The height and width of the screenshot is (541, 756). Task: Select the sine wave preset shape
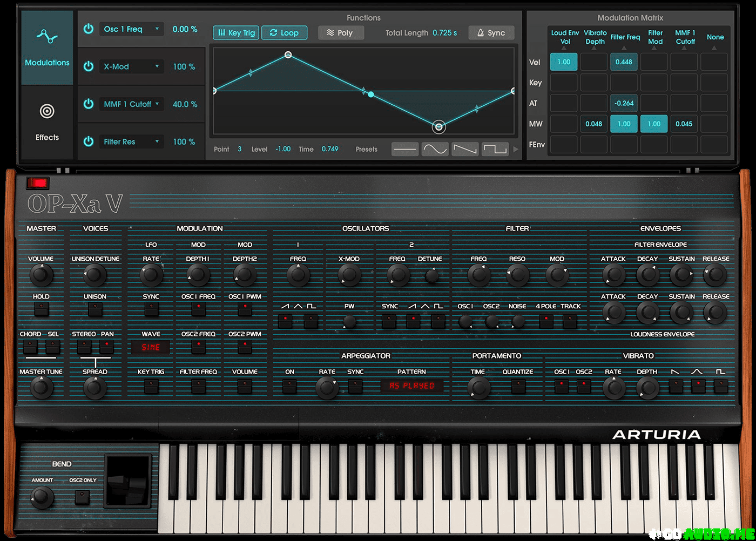click(x=435, y=149)
